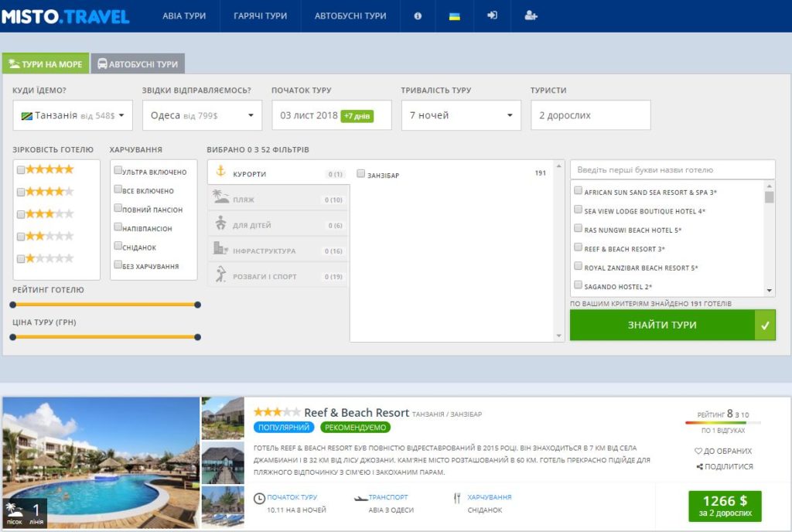Click the hotel name search input field
The height and width of the screenshot is (532, 792).
(672, 169)
